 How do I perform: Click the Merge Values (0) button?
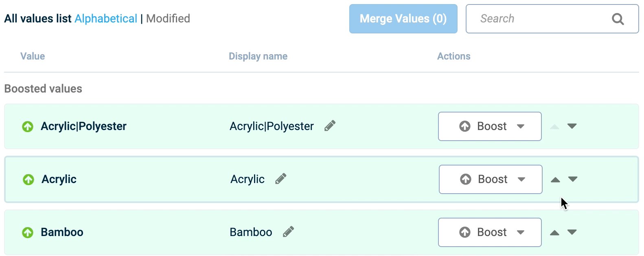coord(403,19)
